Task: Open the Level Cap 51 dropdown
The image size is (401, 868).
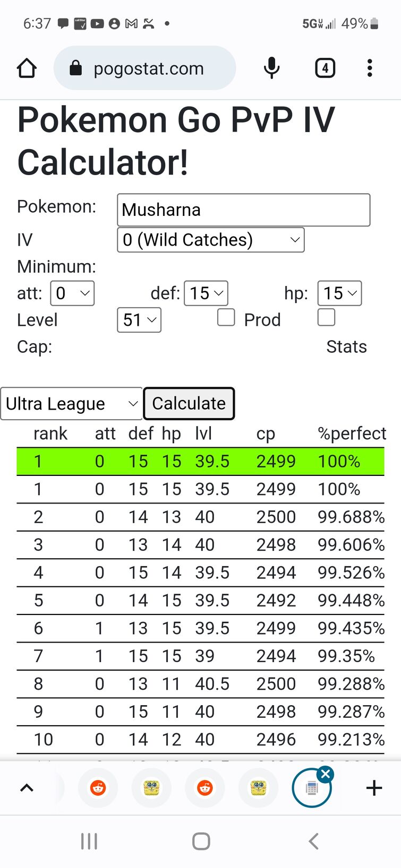Action: [x=139, y=320]
